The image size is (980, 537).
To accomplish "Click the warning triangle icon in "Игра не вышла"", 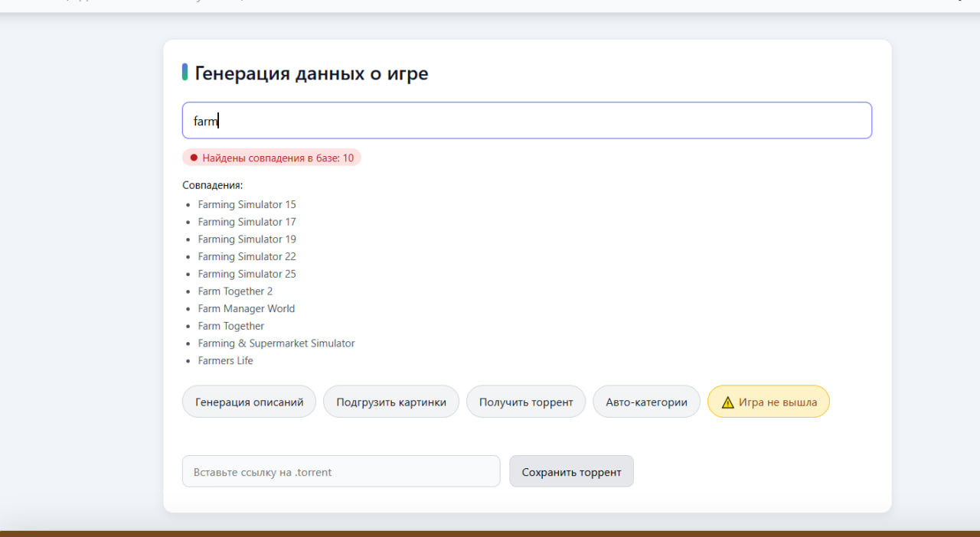I will (x=728, y=402).
